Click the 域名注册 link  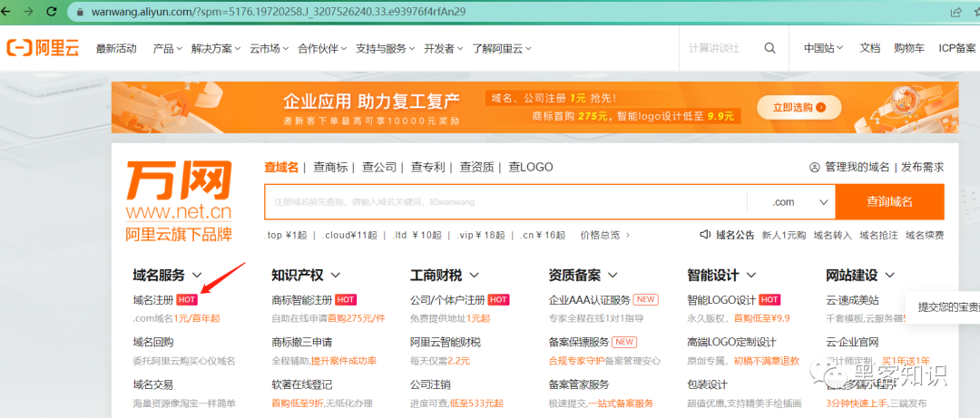[x=153, y=300]
